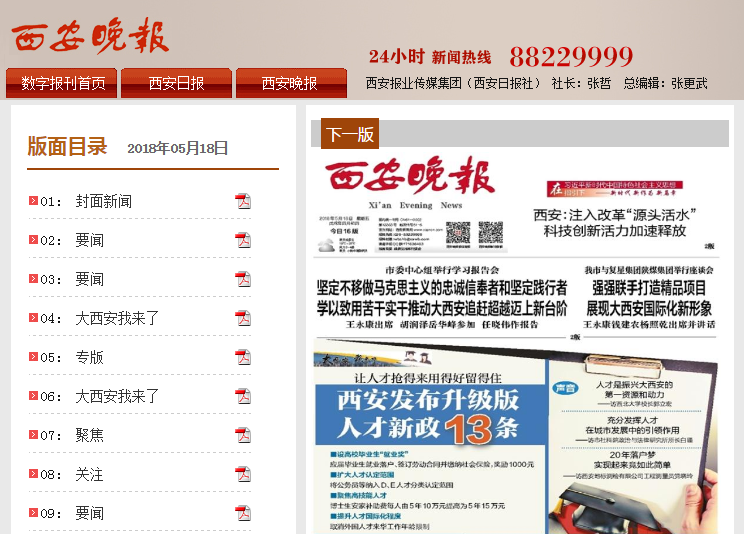Switch to the 西安日报 tab
Screen dimensions: 744x534
tap(177, 83)
